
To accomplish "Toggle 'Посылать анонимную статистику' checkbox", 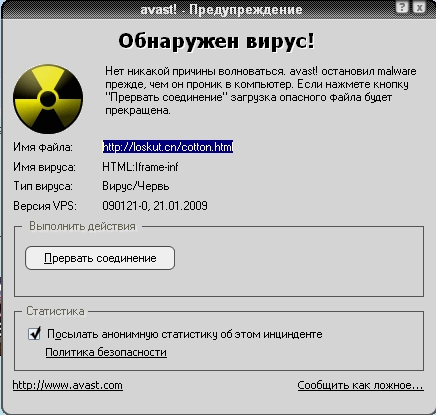I will [34, 333].
